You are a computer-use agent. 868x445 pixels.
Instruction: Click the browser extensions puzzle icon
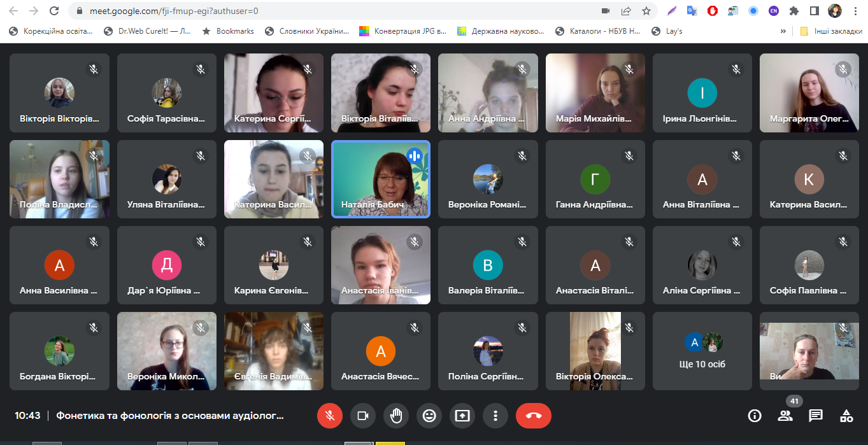click(x=793, y=11)
